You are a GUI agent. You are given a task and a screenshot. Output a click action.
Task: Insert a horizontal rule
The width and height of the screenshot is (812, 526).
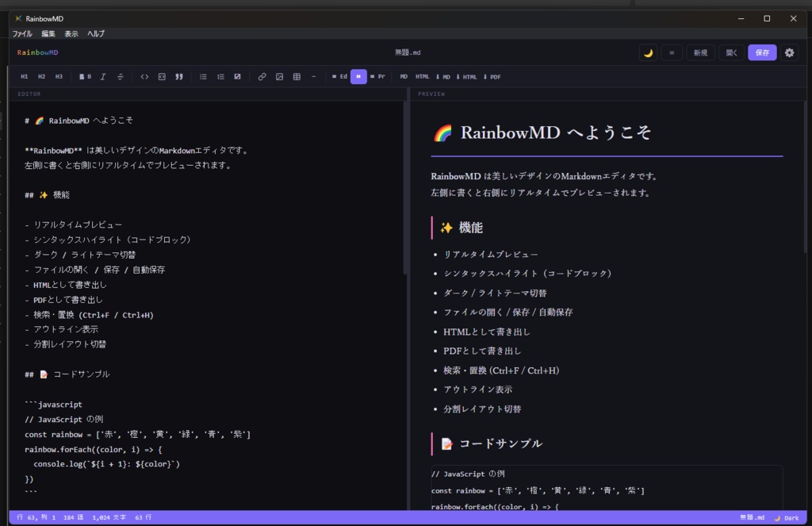pyautogui.click(x=314, y=76)
